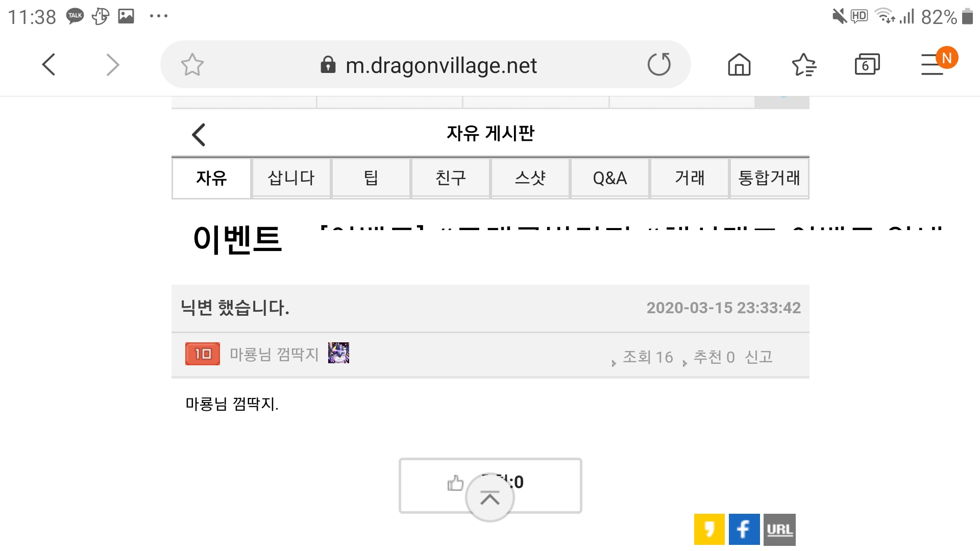The image size is (980, 551).
Task: Open author's avatar thumbnail
Action: (x=338, y=353)
